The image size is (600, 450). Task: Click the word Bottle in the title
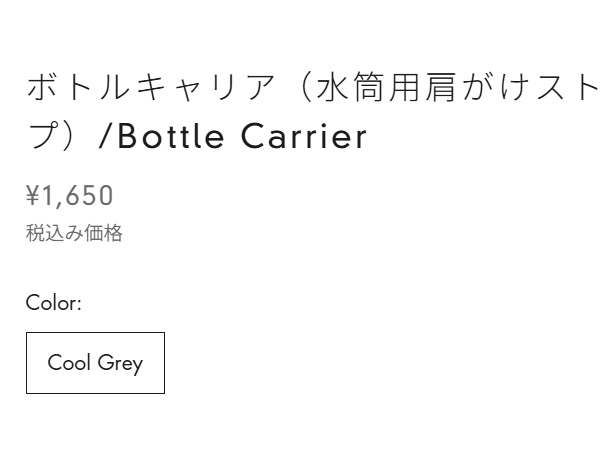pos(172,136)
